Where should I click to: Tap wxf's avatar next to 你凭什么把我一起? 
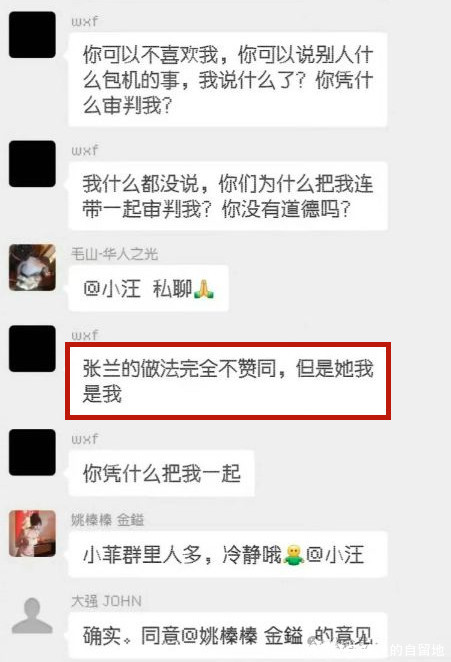point(33,452)
